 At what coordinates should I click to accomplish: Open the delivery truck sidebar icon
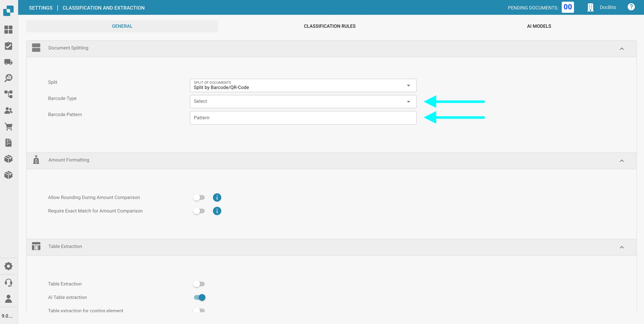8,62
